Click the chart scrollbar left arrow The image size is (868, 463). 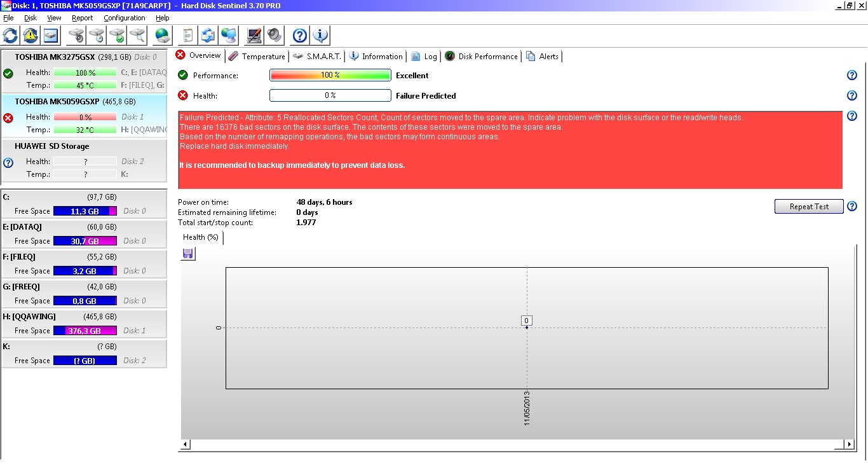pyautogui.click(x=186, y=445)
